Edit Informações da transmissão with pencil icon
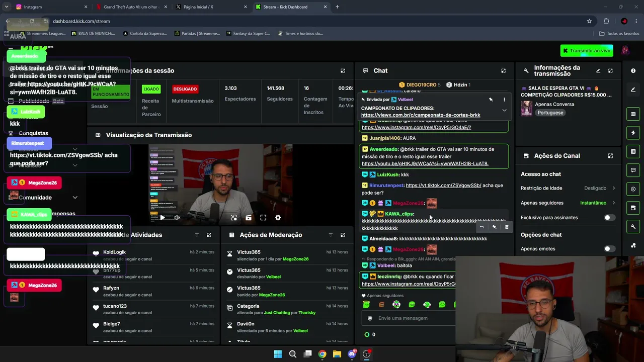This screenshot has width=644, height=362. pyautogui.click(x=598, y=71)
